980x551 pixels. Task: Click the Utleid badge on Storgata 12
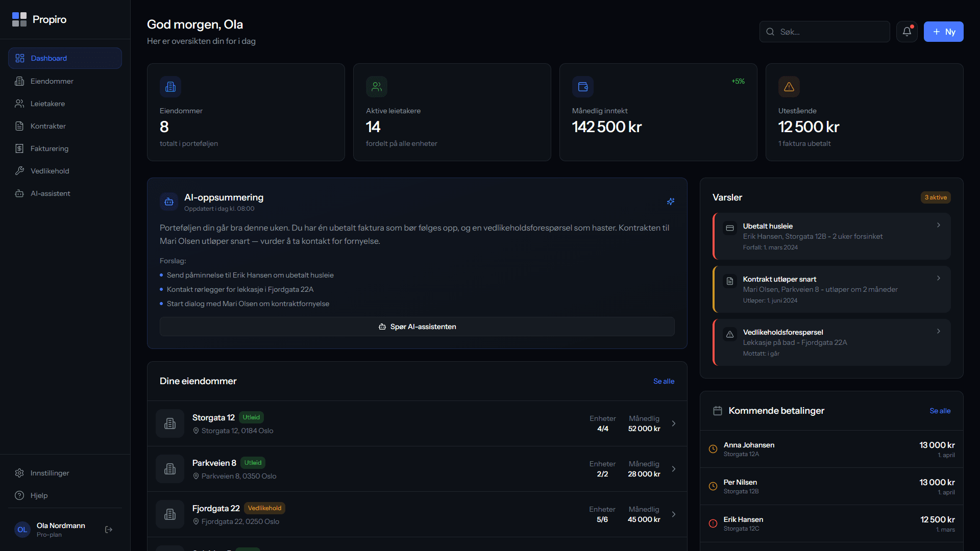click(251, 417)
